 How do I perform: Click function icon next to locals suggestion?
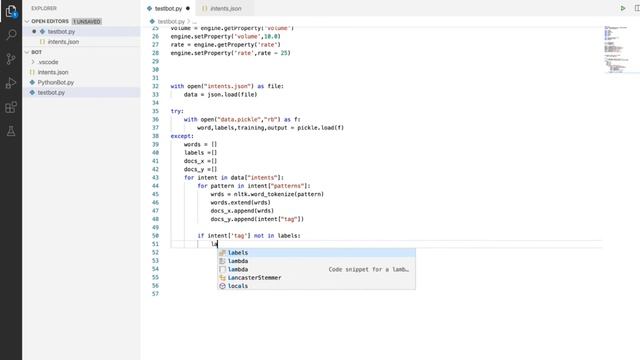click(222, 286)
